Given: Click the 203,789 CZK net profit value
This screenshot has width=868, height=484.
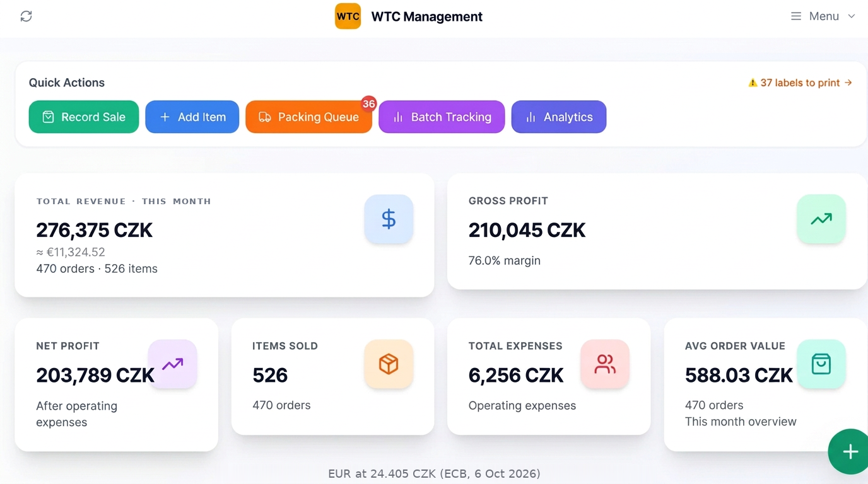Looking at the screenshot, I should click(95, 375).
